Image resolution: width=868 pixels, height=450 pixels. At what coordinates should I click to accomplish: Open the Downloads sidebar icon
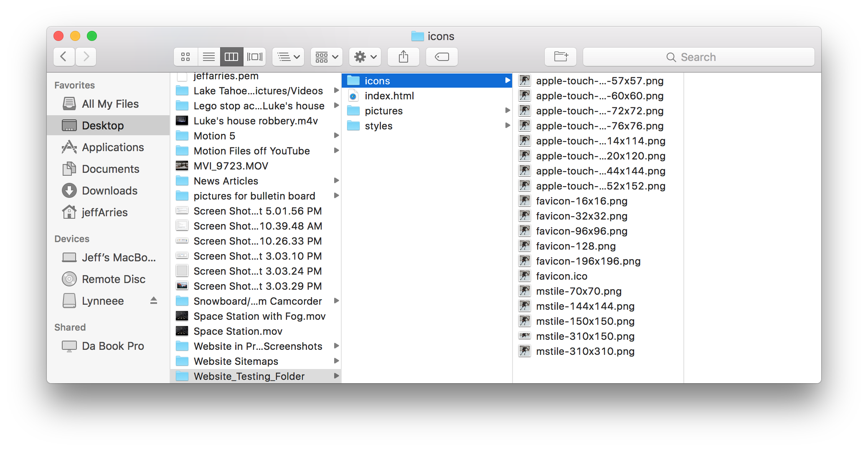(x=109, y=190)
